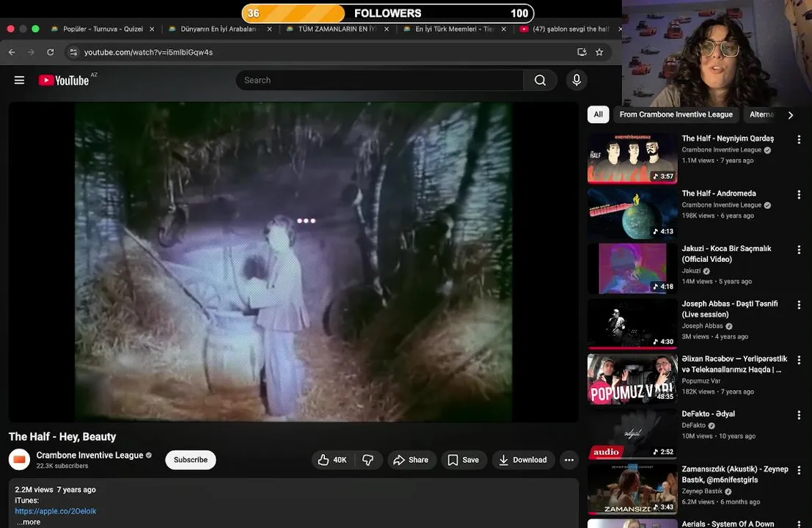Switch to TÜM ZAMANLARIN EN İYİ tab

[x=337, y=29]
